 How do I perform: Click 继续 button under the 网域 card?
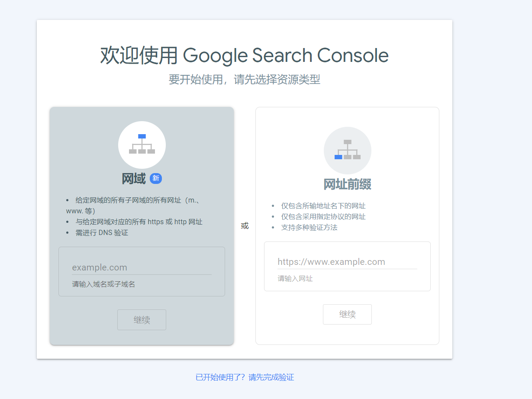[142, 320]
